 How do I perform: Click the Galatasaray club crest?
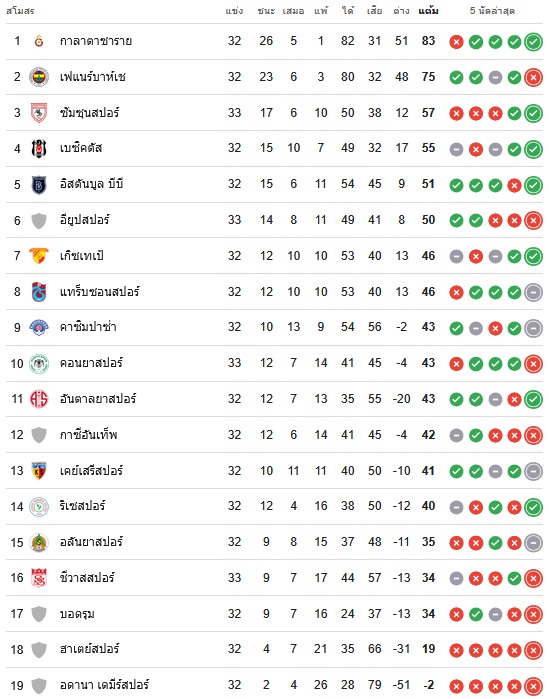pyautogui.click(x=39, y=41)
